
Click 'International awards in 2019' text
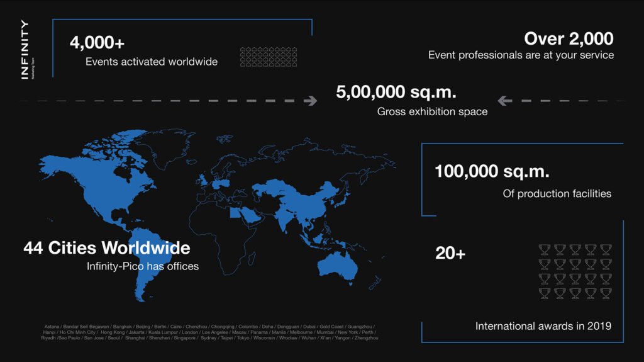click(543, 326)
